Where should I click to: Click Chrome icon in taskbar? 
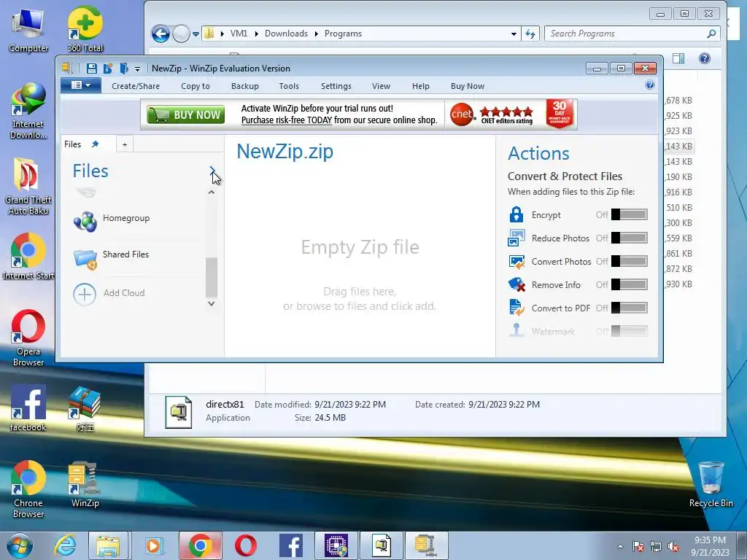point(200,545)
